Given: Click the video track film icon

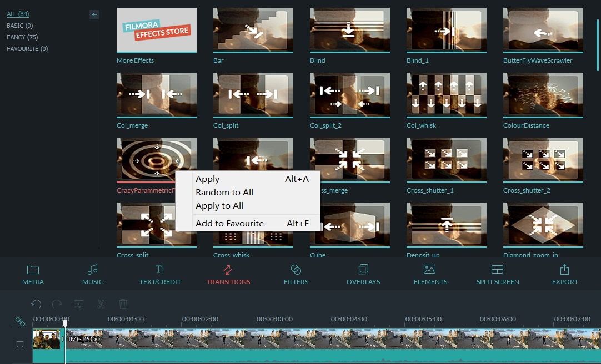Looking at the screenshot, I should (20, 345).
